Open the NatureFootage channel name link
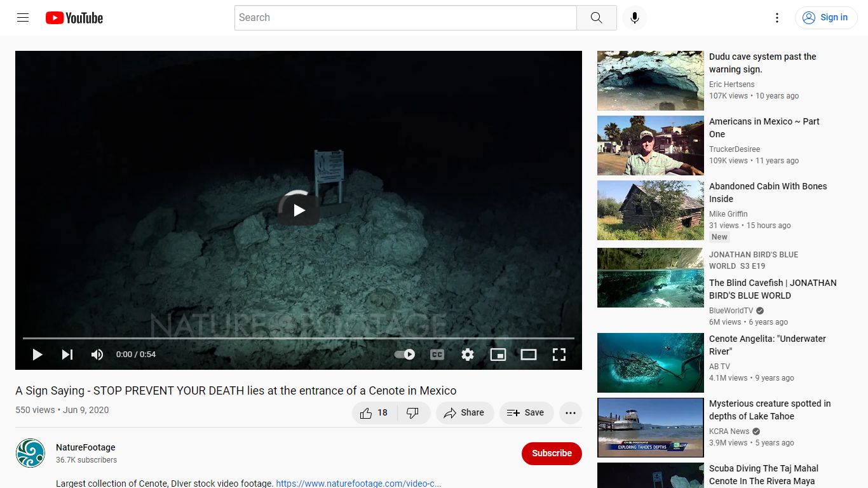The height and width of the screenshot is (488, 868). (86, 447)
